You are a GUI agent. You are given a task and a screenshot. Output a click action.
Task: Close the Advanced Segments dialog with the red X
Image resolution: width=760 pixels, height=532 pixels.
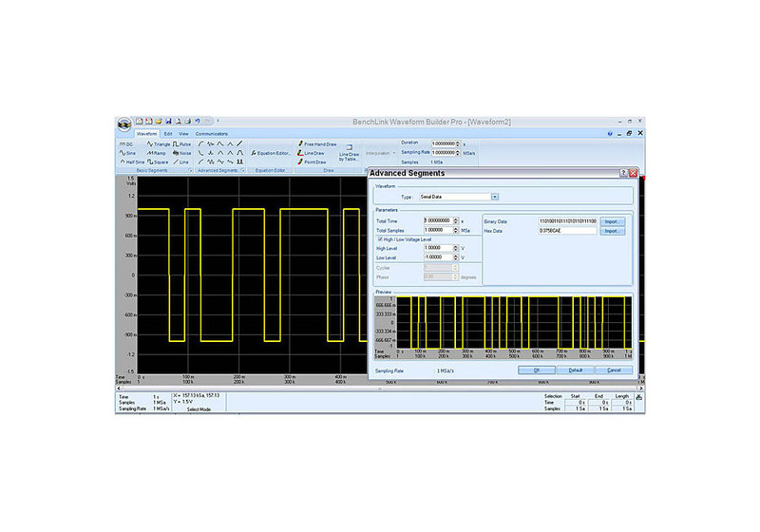633,173
